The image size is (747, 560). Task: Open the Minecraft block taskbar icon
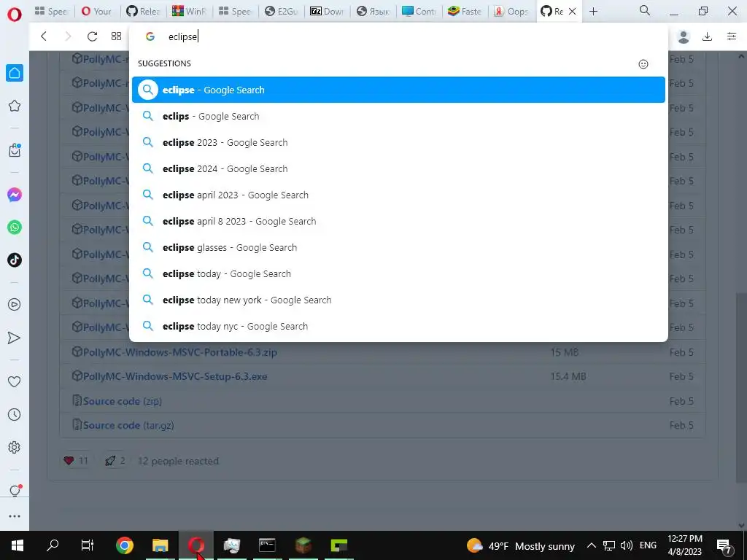pyautogui.click(x=303, y=545)
